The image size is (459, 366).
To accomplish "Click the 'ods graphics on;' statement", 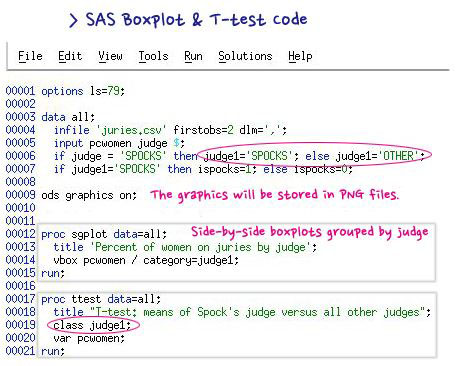I will coord(89,195).
